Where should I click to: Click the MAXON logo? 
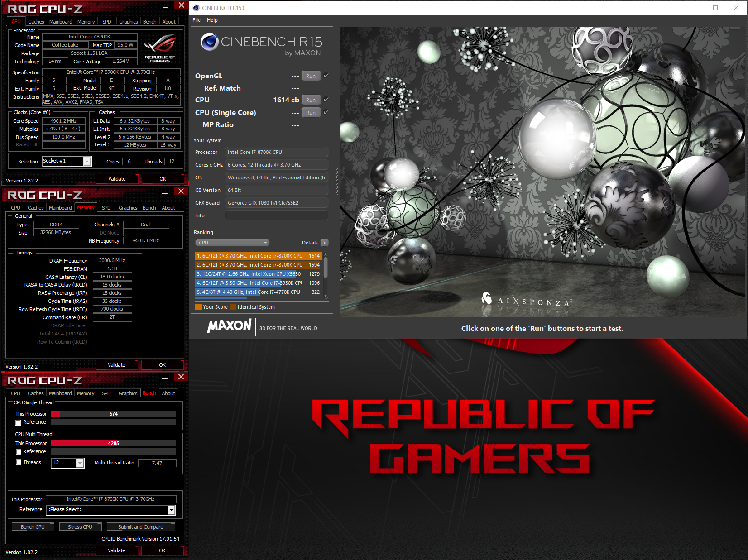(x=229, y=326)
